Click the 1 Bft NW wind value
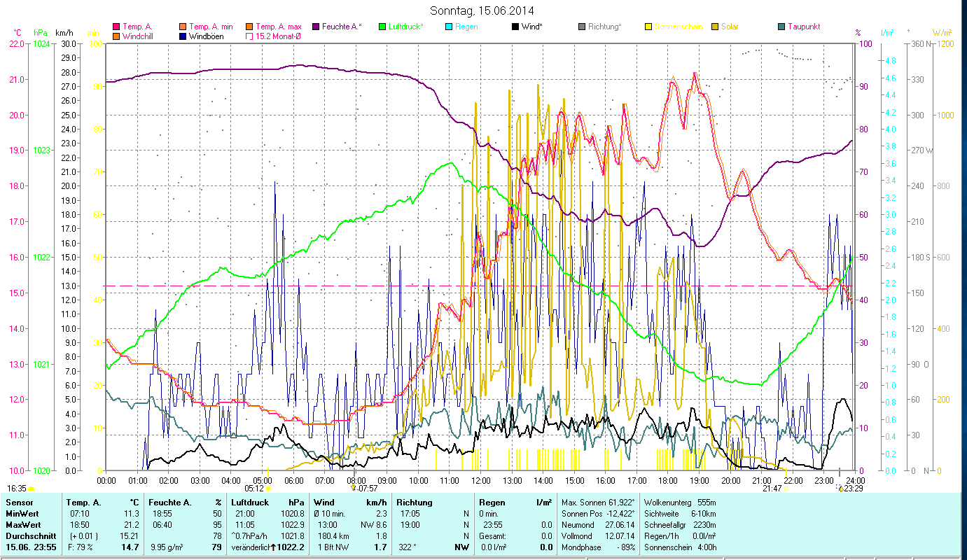967x560 pixels. click(333, 547)
